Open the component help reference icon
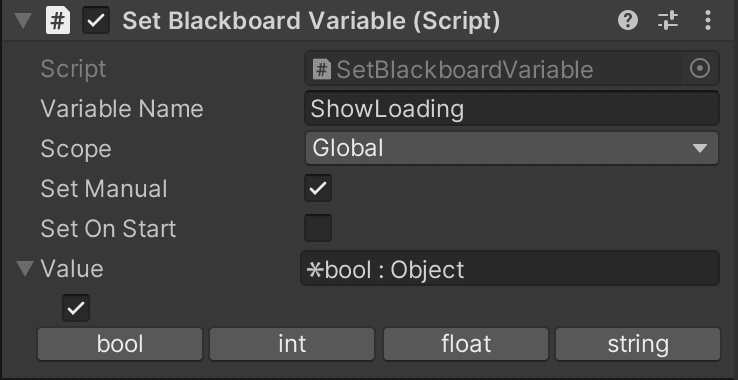This screenshot has height=380, width=738. (627, 21)
